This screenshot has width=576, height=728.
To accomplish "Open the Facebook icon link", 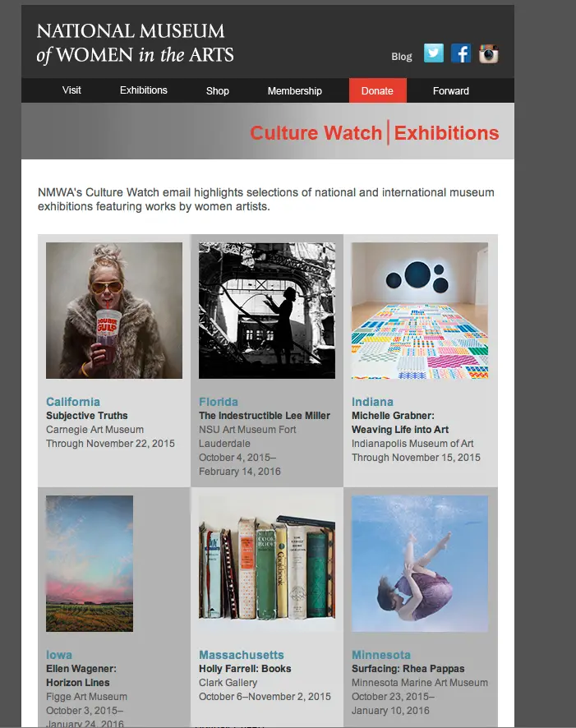I will click(x=461, y=53).
